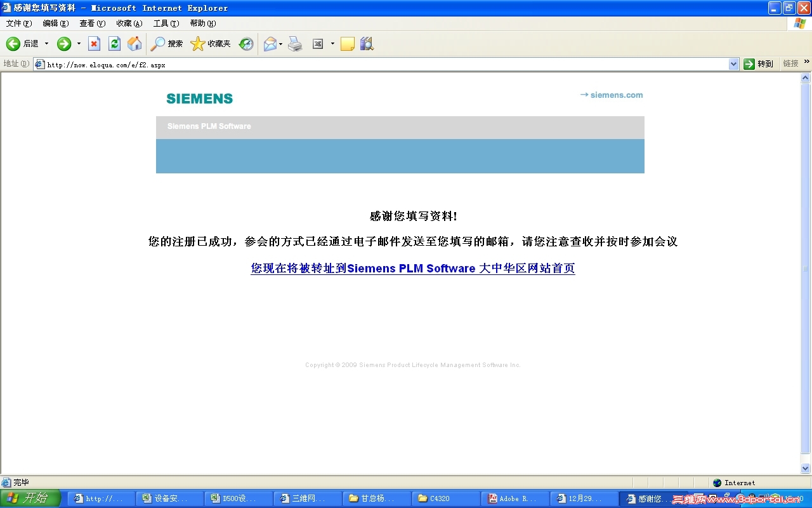Click the Edit page toolbar icon

pyautogui.click(x=318, y=44)
